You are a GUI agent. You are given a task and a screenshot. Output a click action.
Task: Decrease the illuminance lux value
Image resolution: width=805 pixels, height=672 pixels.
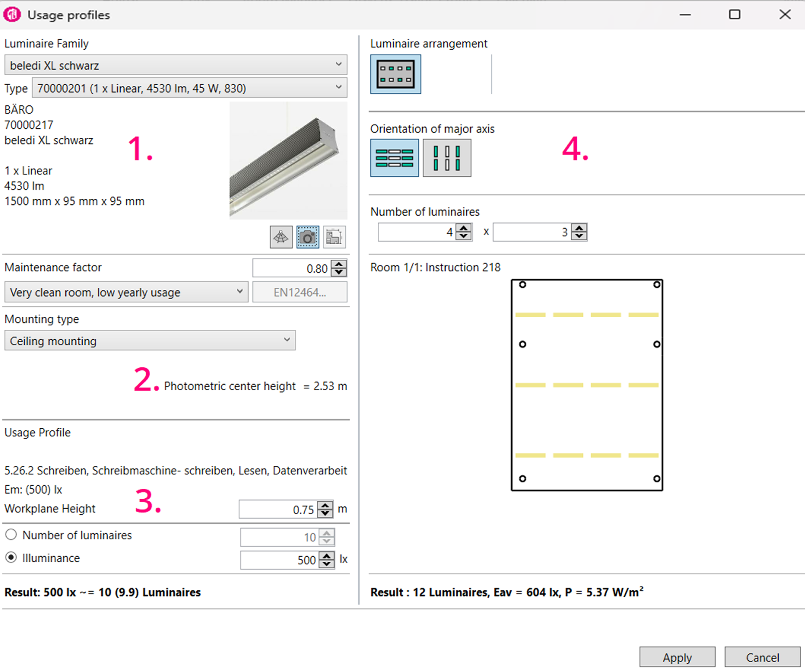tap(327, 564)
